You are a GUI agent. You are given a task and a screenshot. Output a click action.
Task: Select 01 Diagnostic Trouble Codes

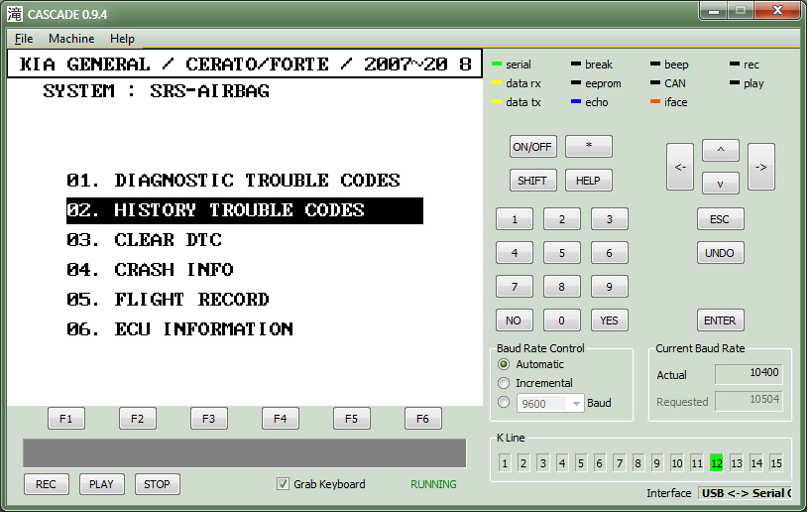click(x=233, y=181)
